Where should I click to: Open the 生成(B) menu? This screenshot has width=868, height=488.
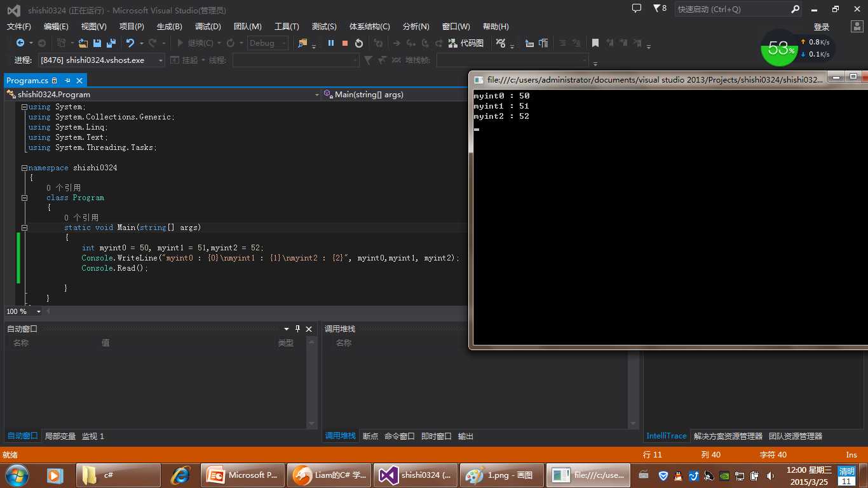pyautogui.click(x=170, y=27)
